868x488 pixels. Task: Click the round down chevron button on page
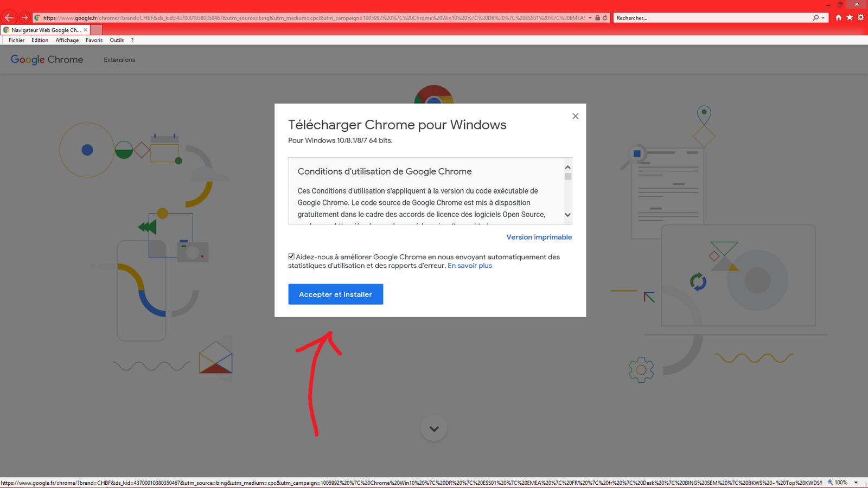tap(434, 428)
